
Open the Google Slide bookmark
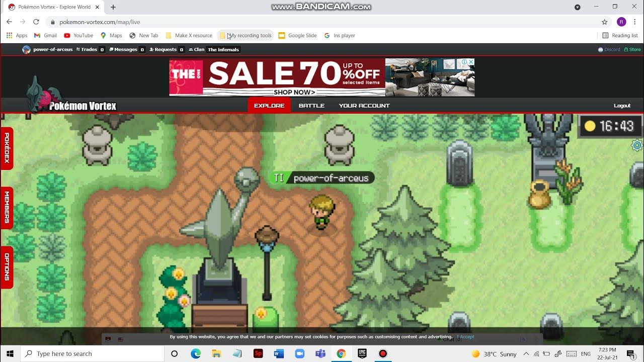(298, 36)
